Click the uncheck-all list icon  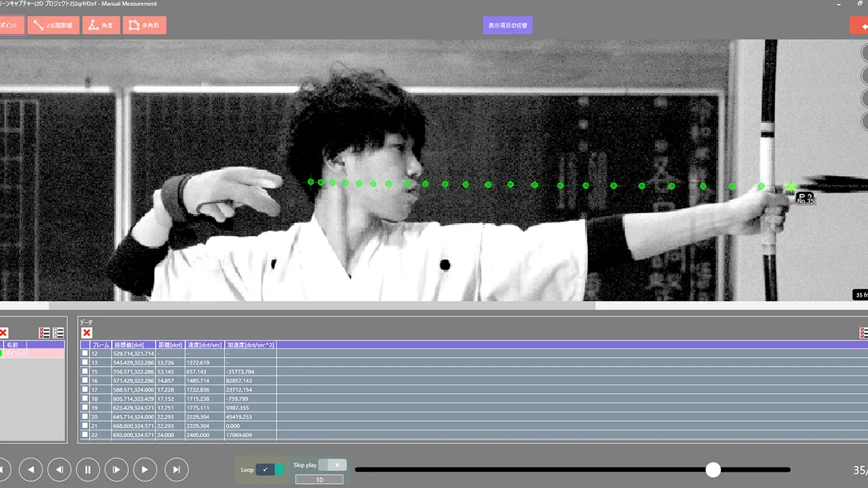[x=58, y=333]
